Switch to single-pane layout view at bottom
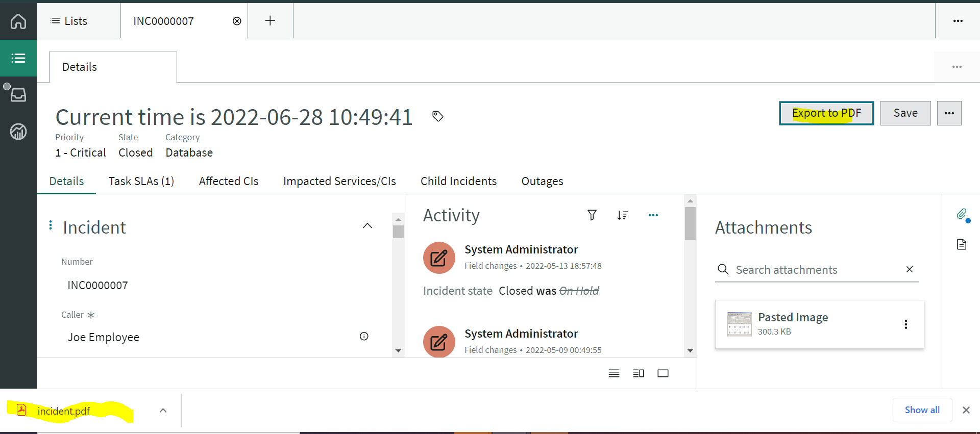This screenshot has height=434, width=980. click(x=663, y=373)
